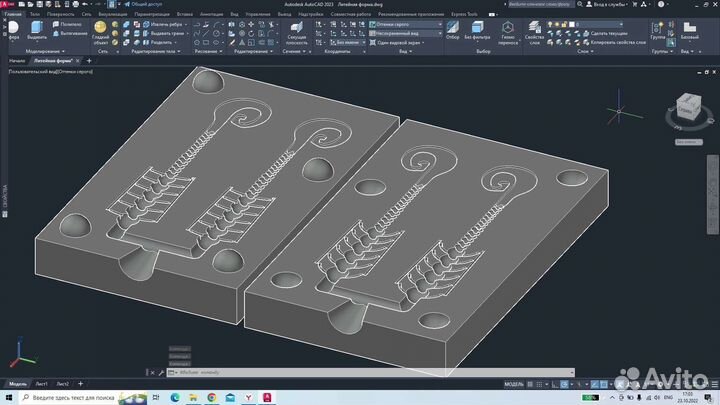Click the Модель layout tab
720x405 pixels.
click(18, 384)
